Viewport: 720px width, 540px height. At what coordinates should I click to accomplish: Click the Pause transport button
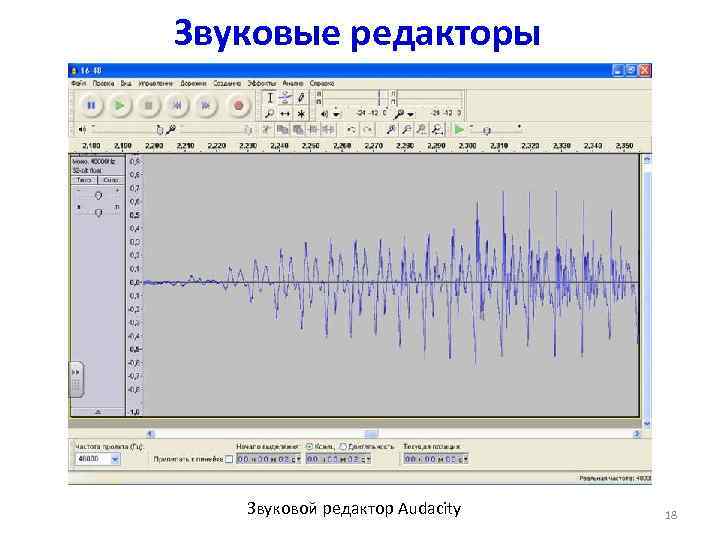point(91,106)
